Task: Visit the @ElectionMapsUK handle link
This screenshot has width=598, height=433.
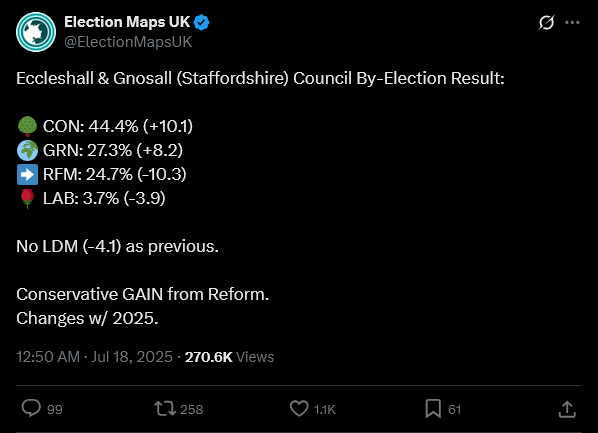Action: [x=128, y=42]
